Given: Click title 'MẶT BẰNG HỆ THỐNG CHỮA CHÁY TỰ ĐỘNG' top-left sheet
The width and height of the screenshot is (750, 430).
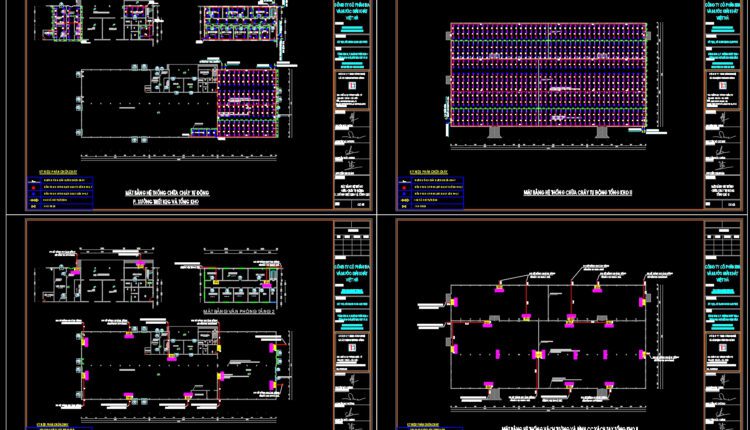Looking at the screenshot, I should coord(167,193).
